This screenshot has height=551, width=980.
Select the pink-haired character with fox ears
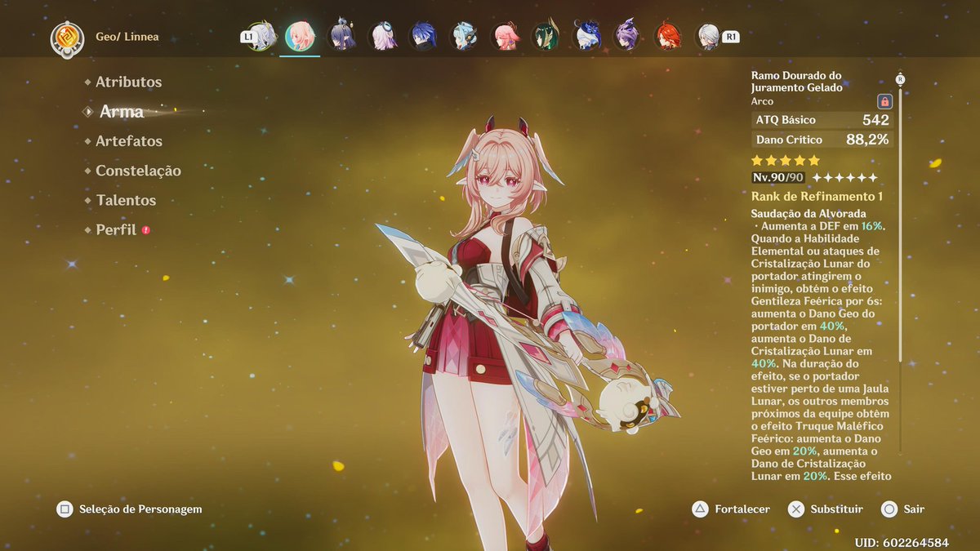click(506, 37)
